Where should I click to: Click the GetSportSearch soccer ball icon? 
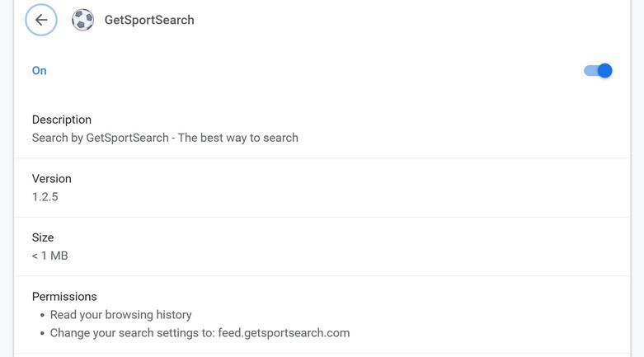pos(82,20)
